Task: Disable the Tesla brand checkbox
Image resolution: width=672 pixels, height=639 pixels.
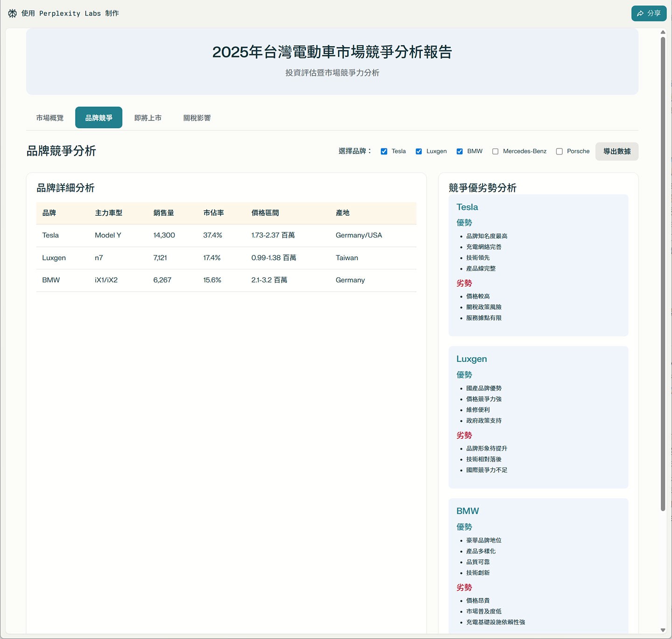Action: pos(384,151)
